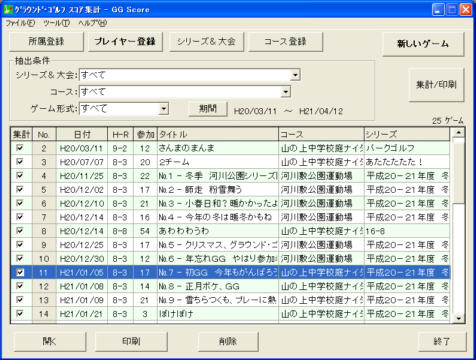This screenshot has width=476, height=360.
Task: Click the 集計/印刷 button
Action: [436, 85]
